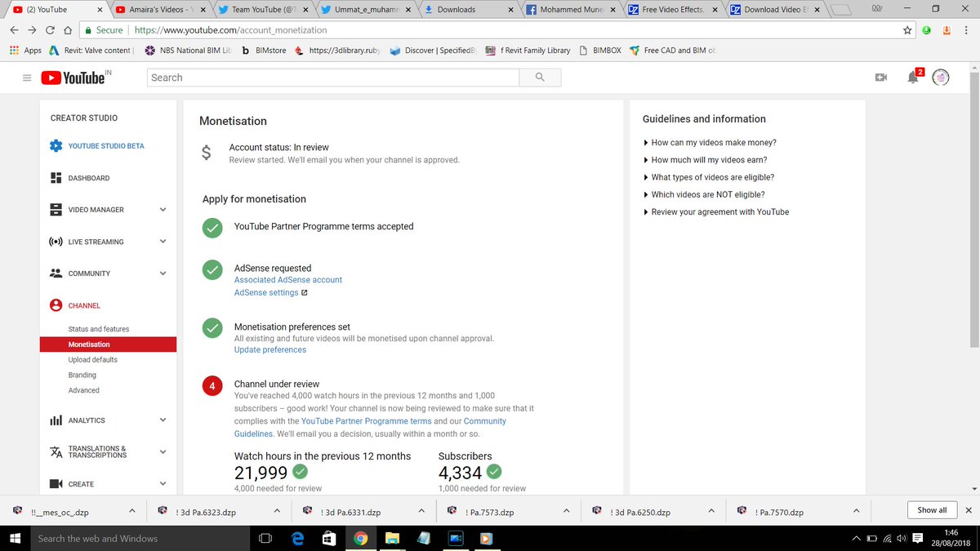Click the volume icon in system tray
Image resolution: width=980 pixels, height=551 pixels.
tap(901, 539)
